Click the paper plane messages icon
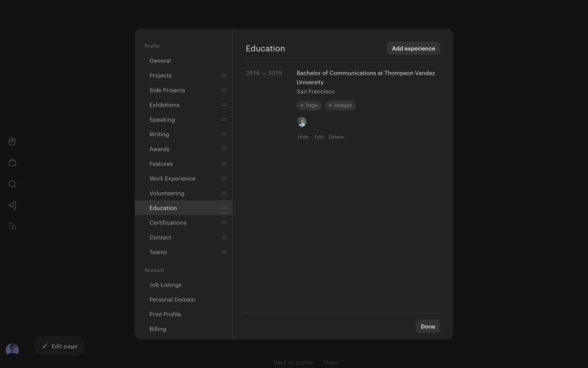Screen dimensions: 588x368 (x=12, y=205)
